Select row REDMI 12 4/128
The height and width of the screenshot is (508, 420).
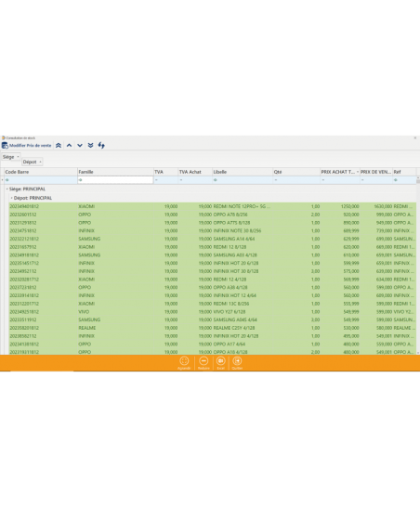coord(212,280)
